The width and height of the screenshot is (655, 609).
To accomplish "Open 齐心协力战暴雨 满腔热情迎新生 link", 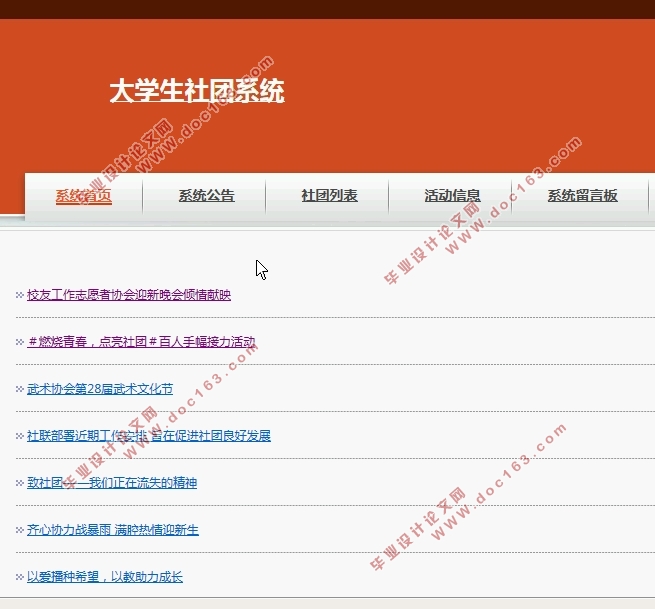I will (x=113, y=530).
